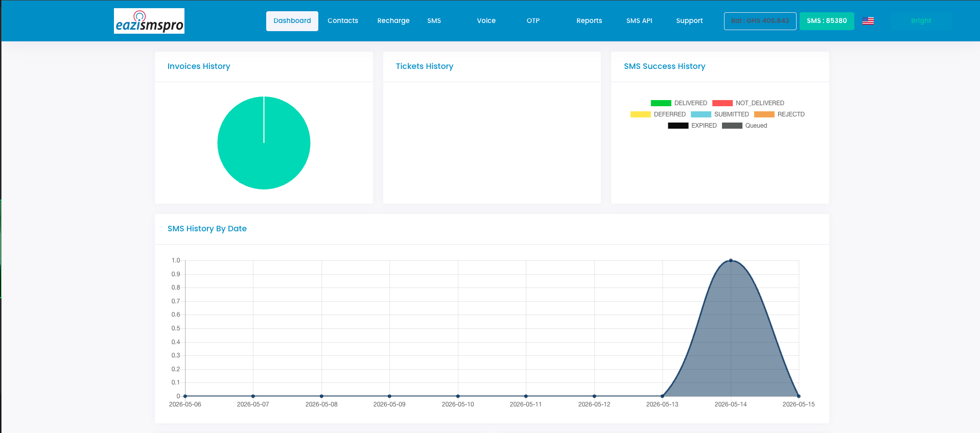Open the SMS API menu
Image resolution: width=980 pixels, height=433 pixels.
click(639, 21)
